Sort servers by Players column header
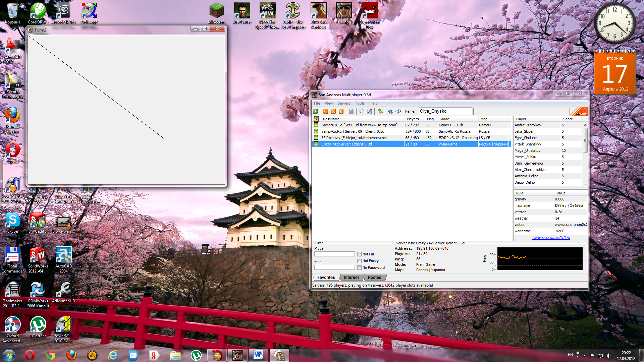Viewport: 644px width, 362px height. [415, 119]
